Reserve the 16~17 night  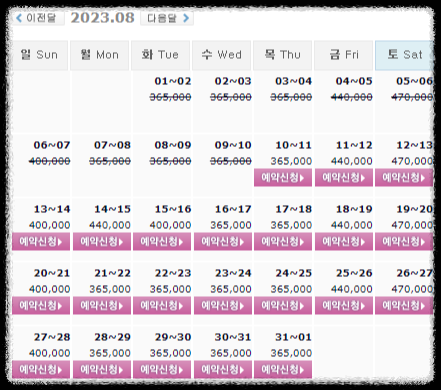click(x=223, y=241)
